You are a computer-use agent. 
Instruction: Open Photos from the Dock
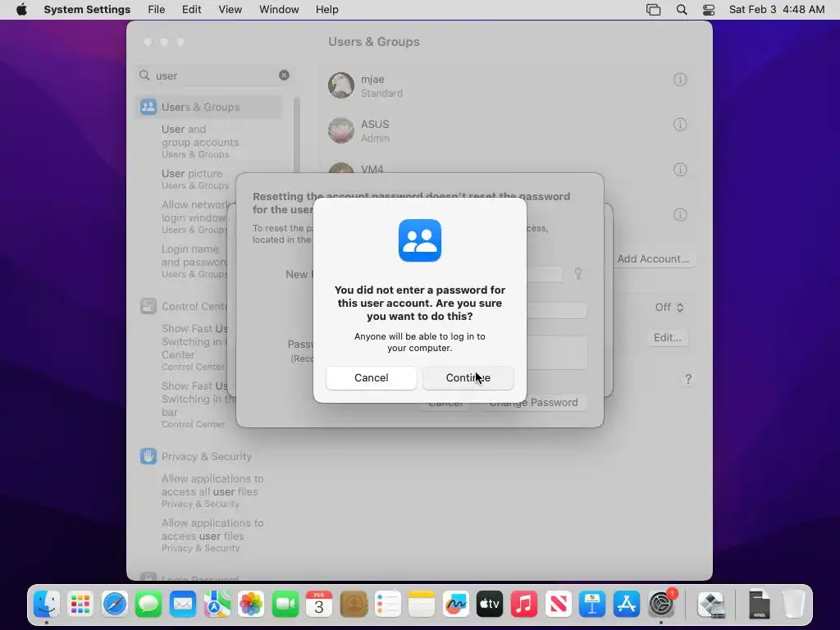tap(251, 605)
